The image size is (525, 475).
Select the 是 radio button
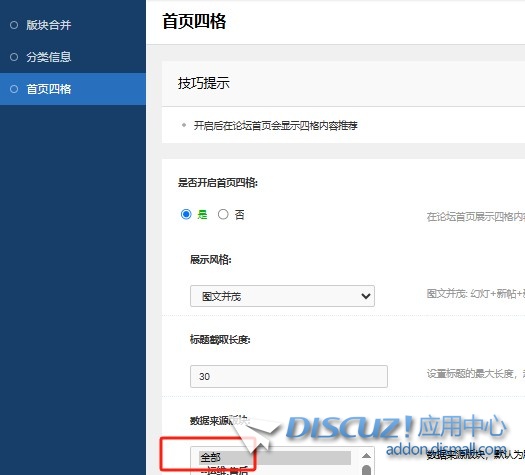[186, 214]
